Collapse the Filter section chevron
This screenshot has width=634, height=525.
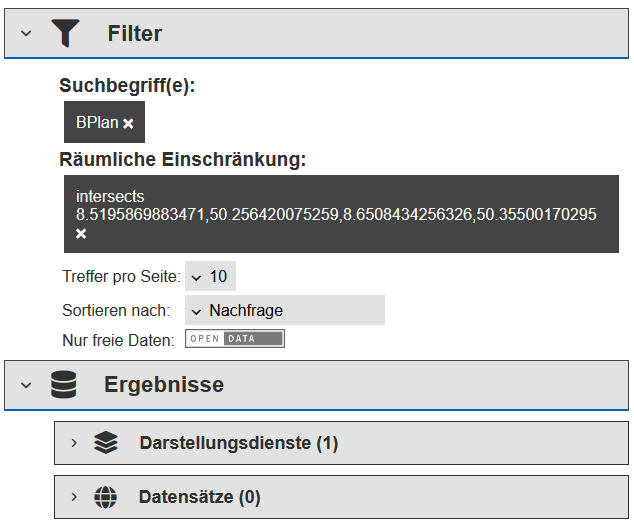[26, 33]
